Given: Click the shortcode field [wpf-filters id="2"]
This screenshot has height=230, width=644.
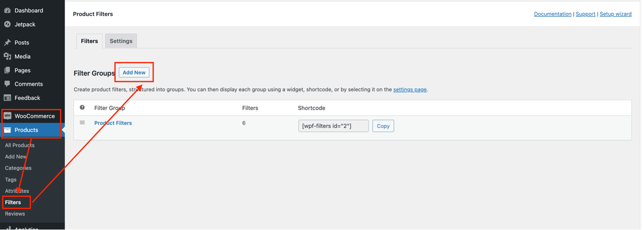Looking at the screenshot, I should pyautogui.click(x=334, y=126).
